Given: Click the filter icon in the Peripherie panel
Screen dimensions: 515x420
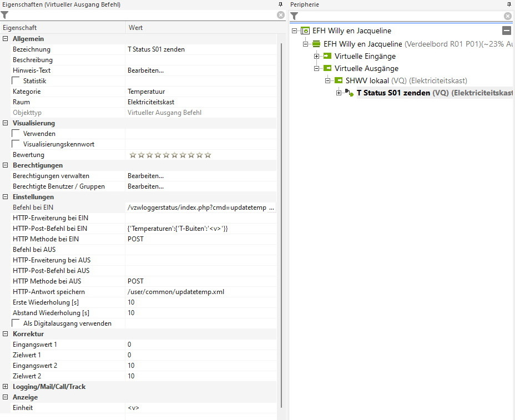Looking at the screenshot, I should (295, 16).
